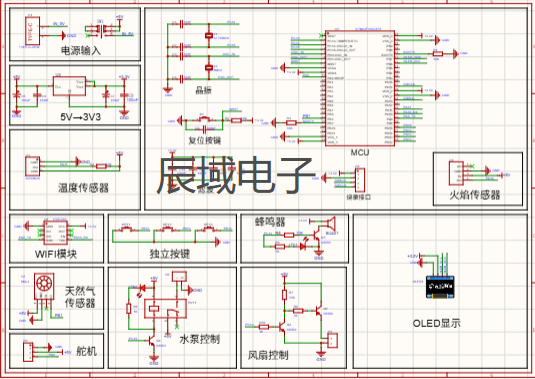Select the 100nF capacitor C5 in regulator block
Image resolution: width=535 pixels, height=379 pixels.
[124, 95]
